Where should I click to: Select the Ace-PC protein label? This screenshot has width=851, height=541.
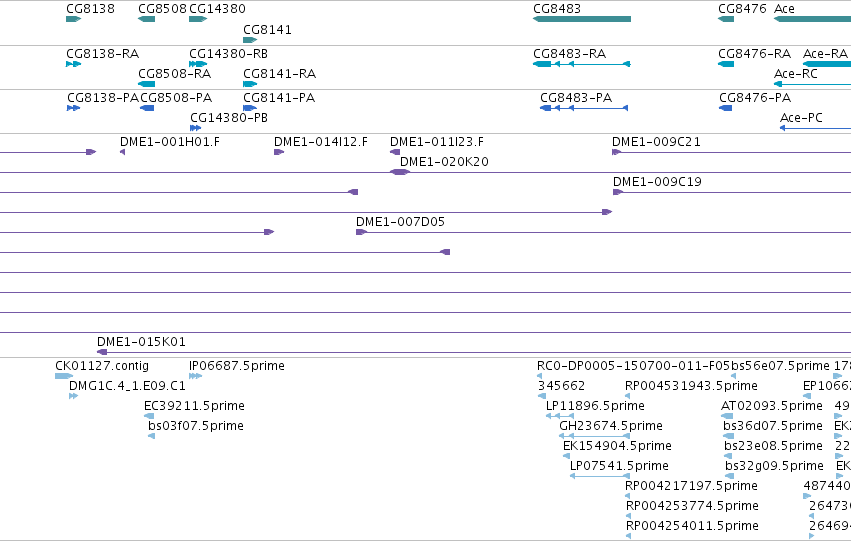tap(801, 118)
